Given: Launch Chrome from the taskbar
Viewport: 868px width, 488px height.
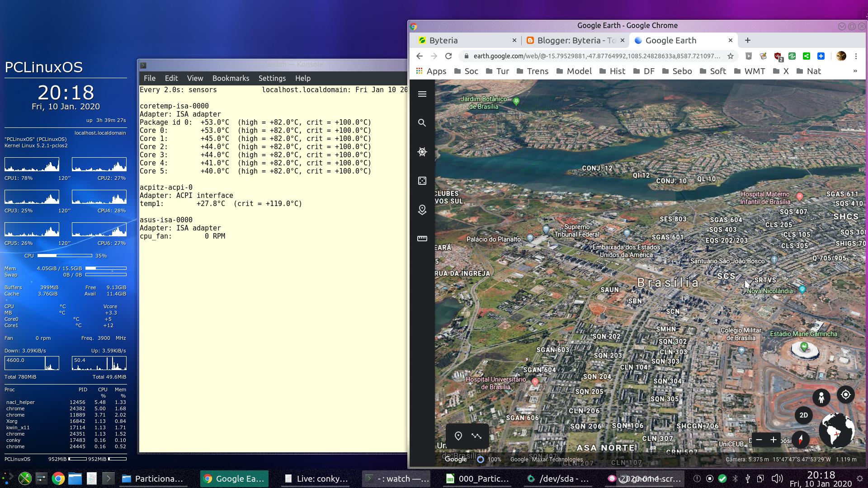Looking at the screenshot, I should (x=58, y=479).
